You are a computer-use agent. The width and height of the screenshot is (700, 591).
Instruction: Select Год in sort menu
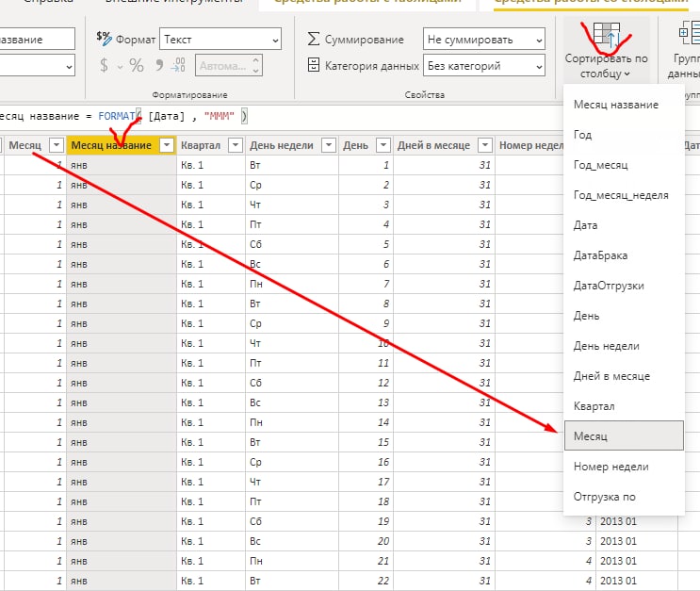(x=624, y=135)
